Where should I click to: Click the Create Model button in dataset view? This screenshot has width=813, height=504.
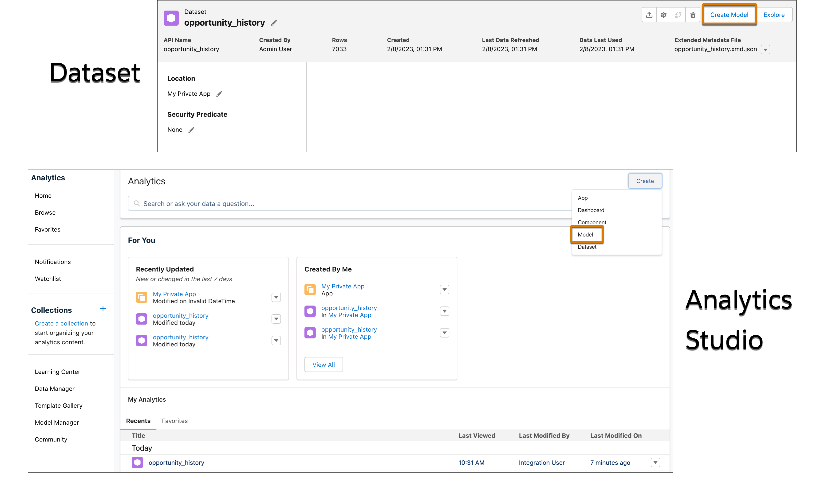[x=729, y=14]
